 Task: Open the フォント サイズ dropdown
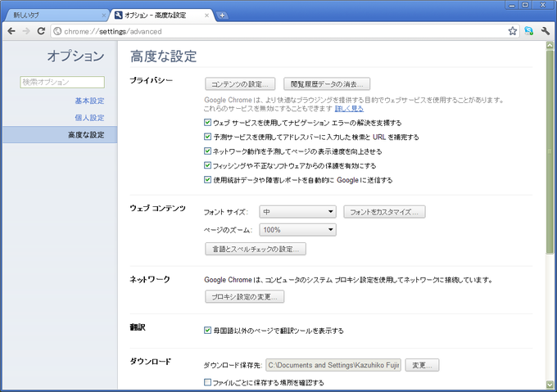(297, 212)
